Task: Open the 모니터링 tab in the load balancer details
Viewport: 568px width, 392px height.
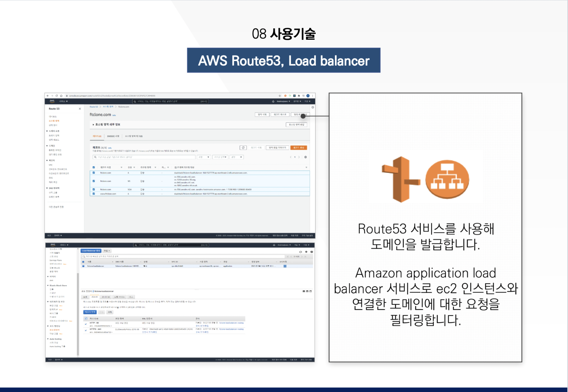Action: coord(106,297)
